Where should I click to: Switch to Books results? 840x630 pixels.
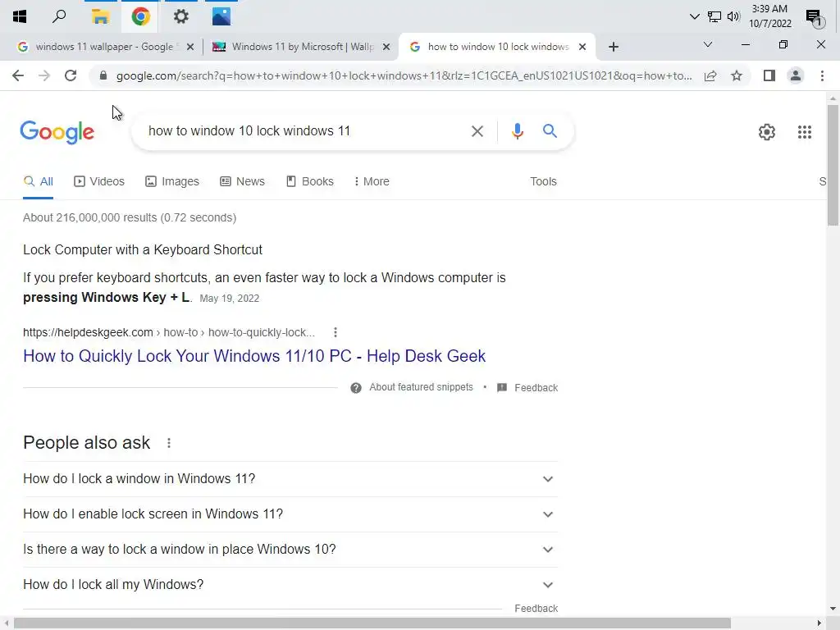[x=309, y=181]
